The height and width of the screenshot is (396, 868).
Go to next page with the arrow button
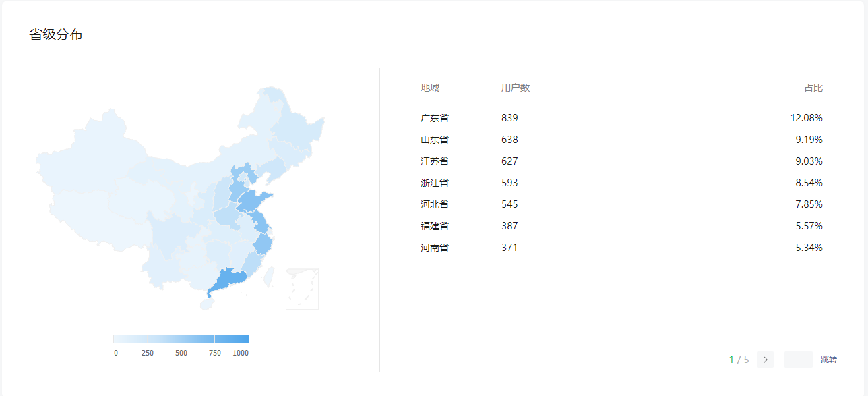tap(766, 360)
